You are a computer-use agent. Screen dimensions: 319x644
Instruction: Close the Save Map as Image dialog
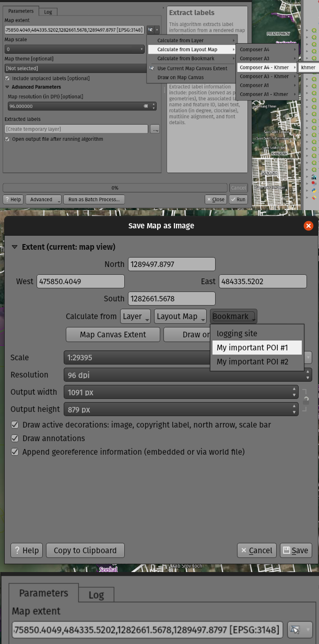[x=308, y=226]
